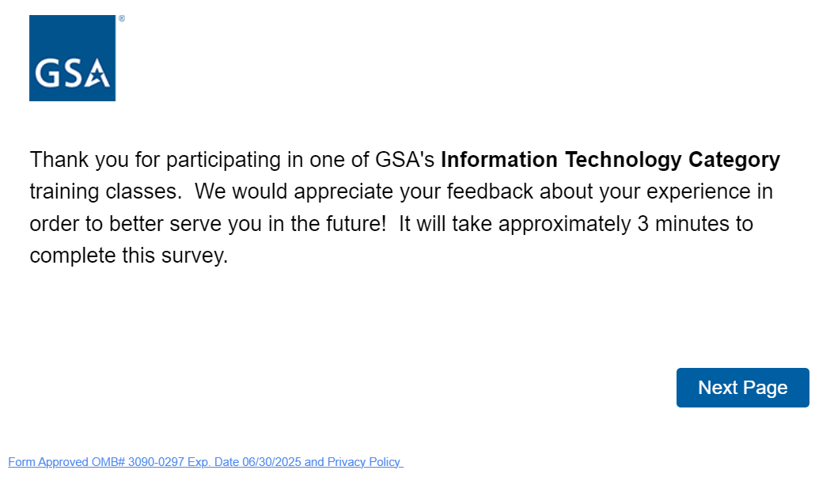834x504 pixels.
Task: Click the words Form Approved in footer
Action: pos(48,462)
